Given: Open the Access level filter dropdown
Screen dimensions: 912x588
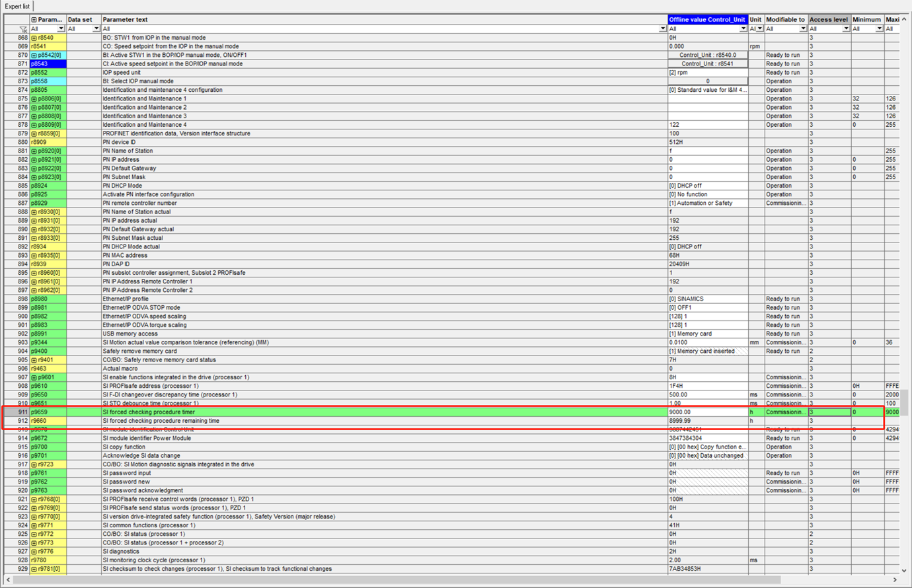Looking at the screenshot, I should (845, 29).
